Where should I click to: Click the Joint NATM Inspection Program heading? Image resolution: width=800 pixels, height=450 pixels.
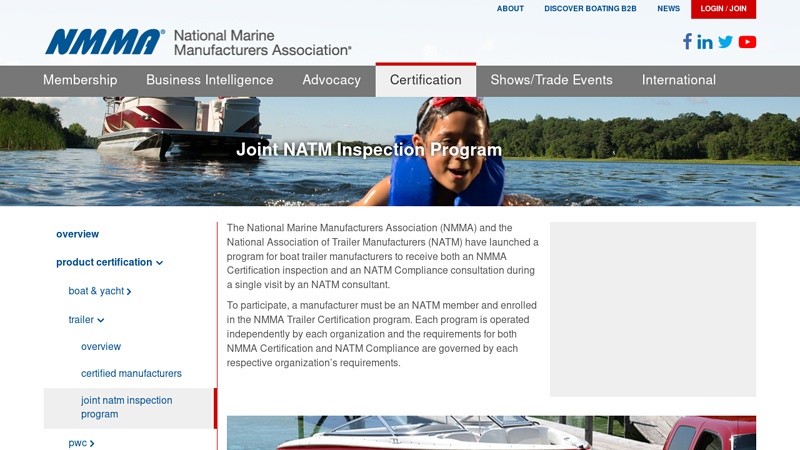[x=369, y=149]
